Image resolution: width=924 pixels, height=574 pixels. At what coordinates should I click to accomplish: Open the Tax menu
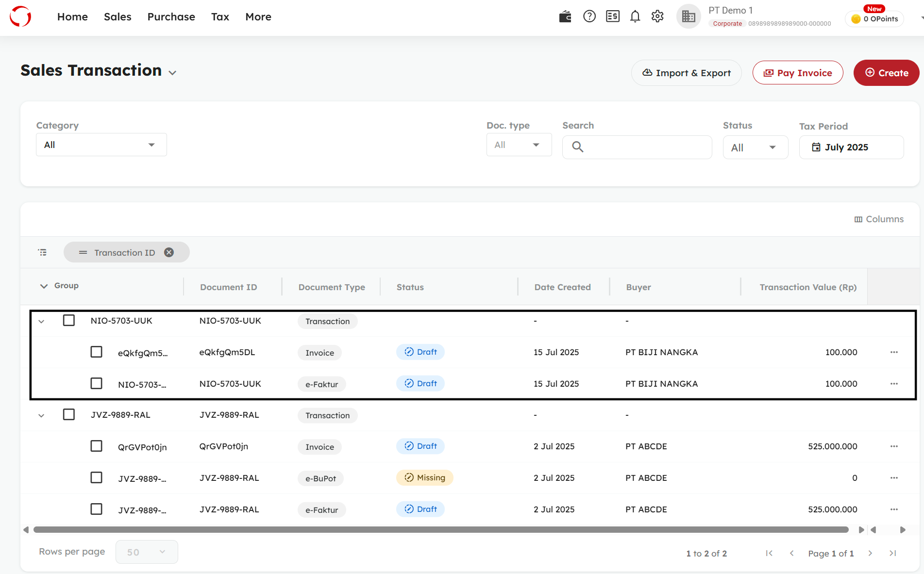pyautogui.click(x=220, y=16)
